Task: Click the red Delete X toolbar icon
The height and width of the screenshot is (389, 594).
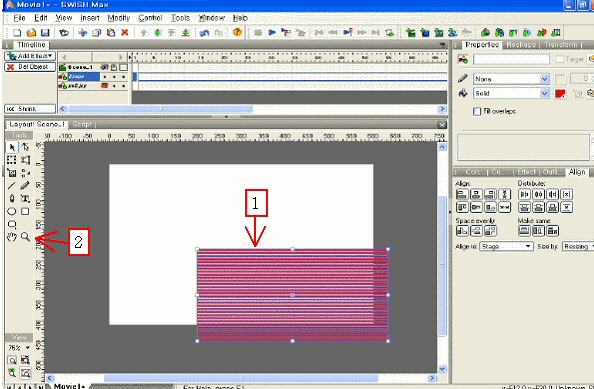Action: [x=125, y=33]
